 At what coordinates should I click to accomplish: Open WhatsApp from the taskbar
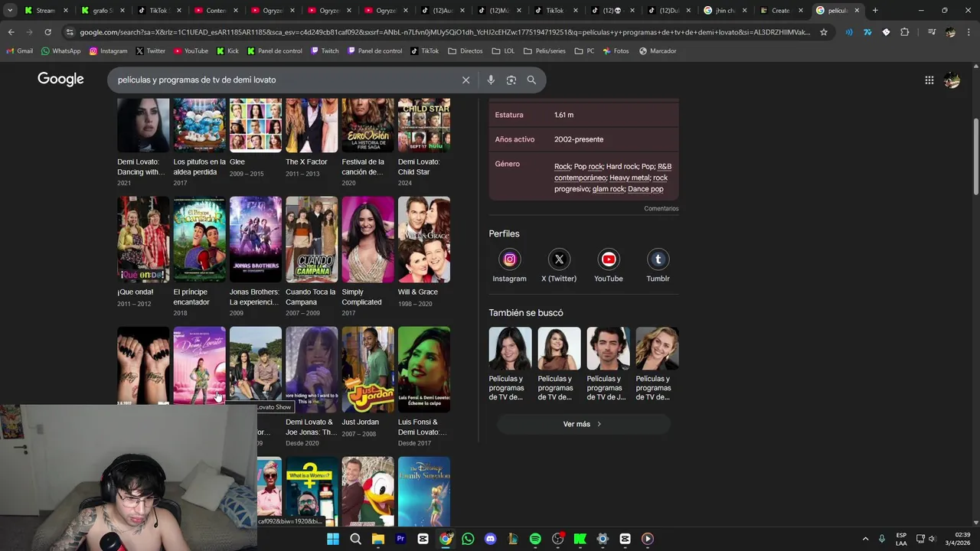[468, 539]
